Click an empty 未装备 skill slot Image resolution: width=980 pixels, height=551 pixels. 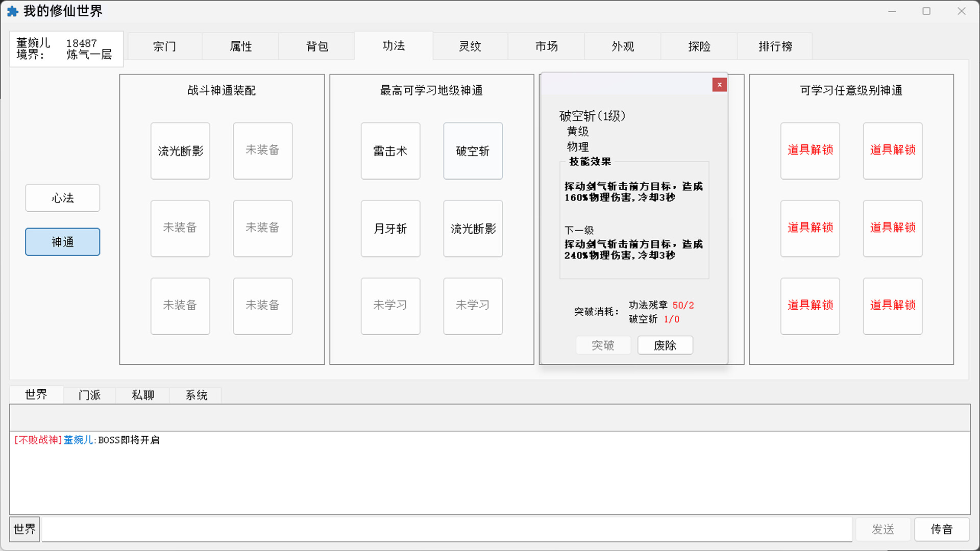click(262, 151)
